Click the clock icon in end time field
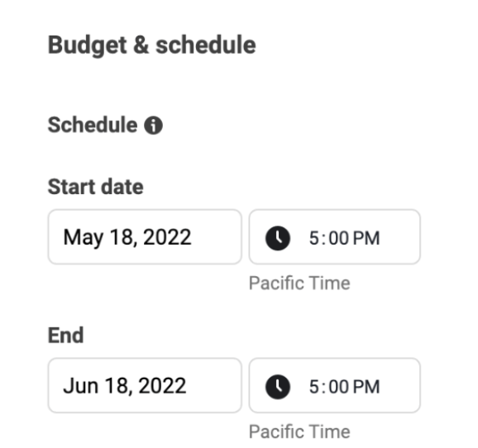This screenshot has width=478, height=448. point(278,387)
